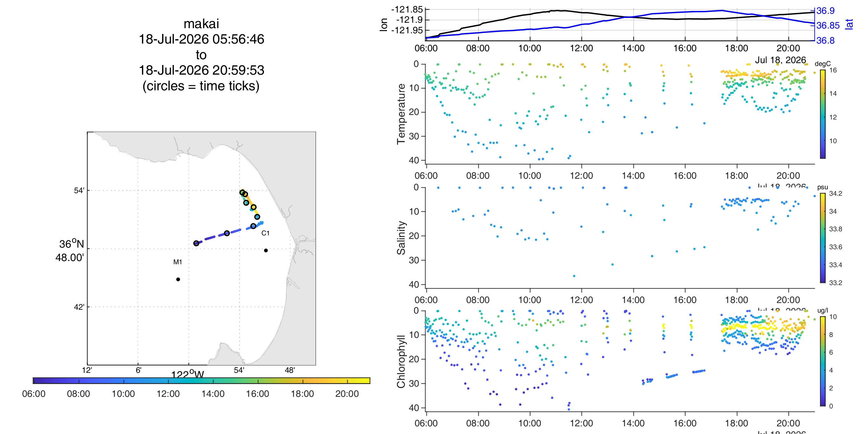Click the yellow-filled time tick circle on track

pos(253,207)
